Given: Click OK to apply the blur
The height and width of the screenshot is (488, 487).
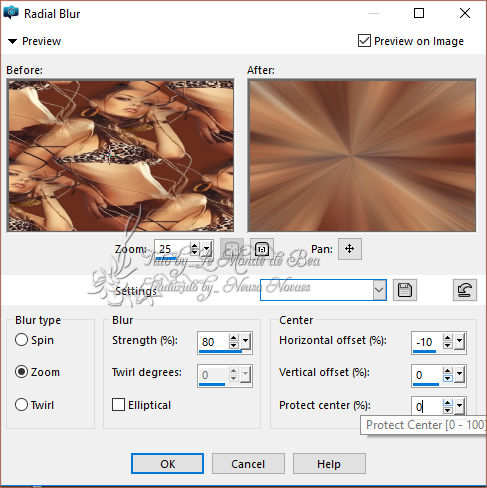Looking at the screenshot, I should 167,464.
